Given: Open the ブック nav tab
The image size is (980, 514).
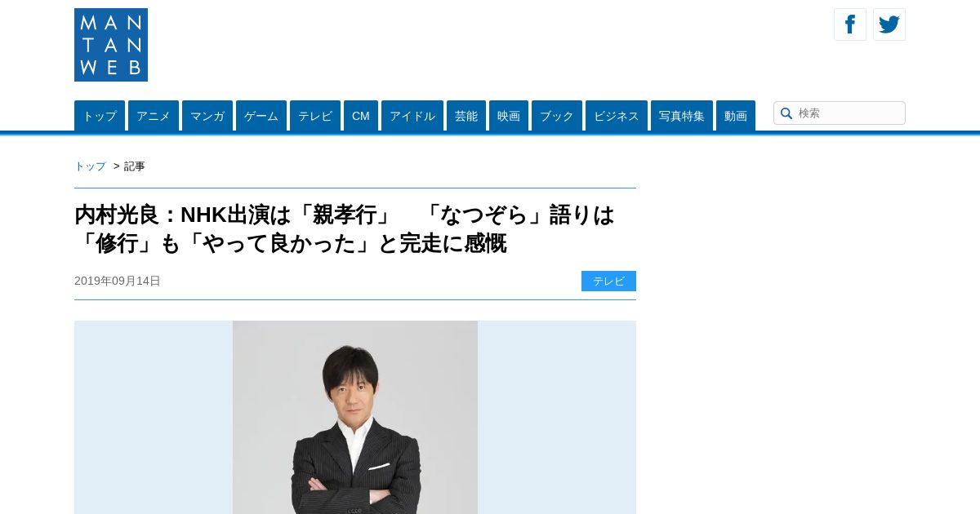Looking at the screenshot, I should 557,116.
